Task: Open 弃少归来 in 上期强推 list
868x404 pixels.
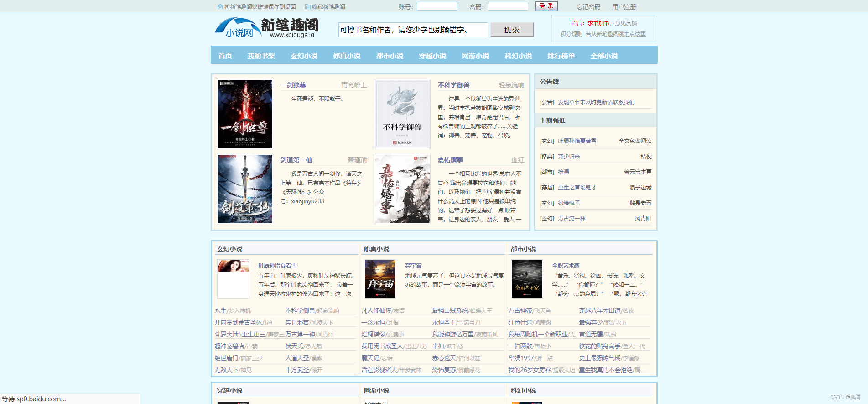Action: tap(569, 157)
